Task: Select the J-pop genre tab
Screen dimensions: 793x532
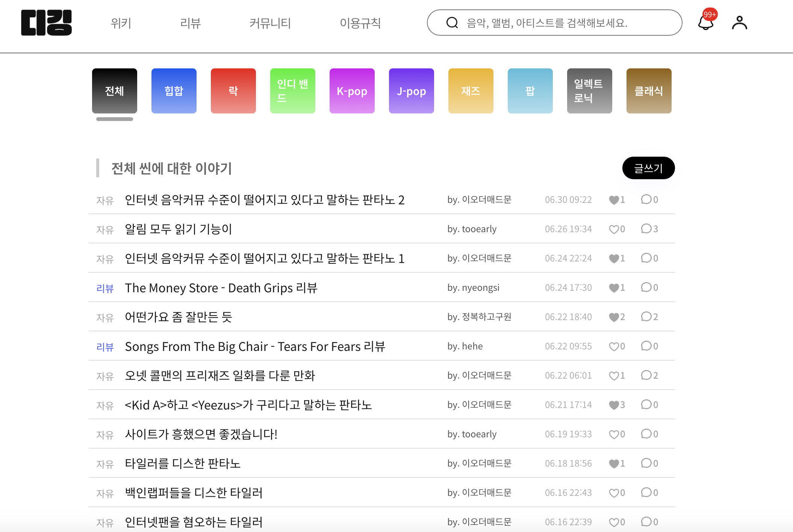Action: point(412,91)
